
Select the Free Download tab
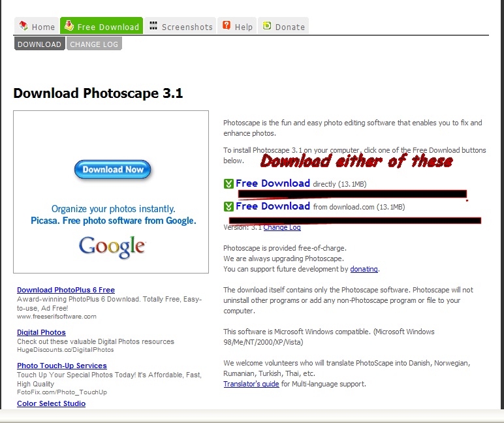102,25
